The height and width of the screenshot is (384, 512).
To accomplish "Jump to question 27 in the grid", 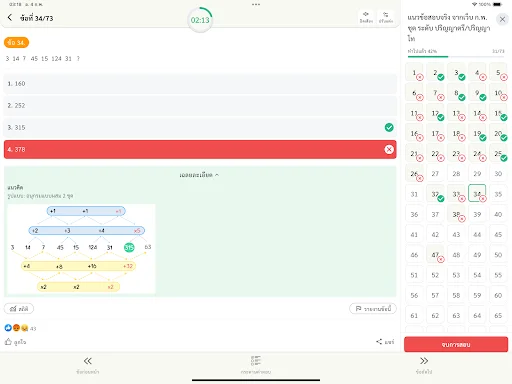I will click(x=435, y=174).
